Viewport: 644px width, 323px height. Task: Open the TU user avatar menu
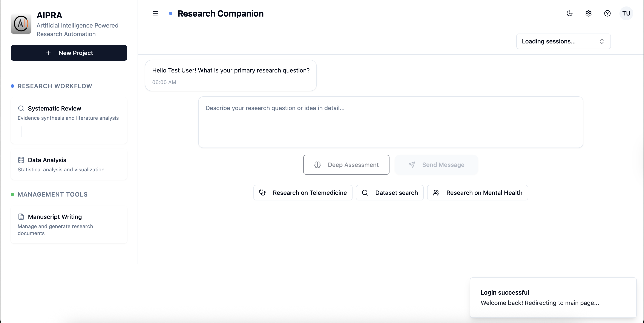point(626,13)
